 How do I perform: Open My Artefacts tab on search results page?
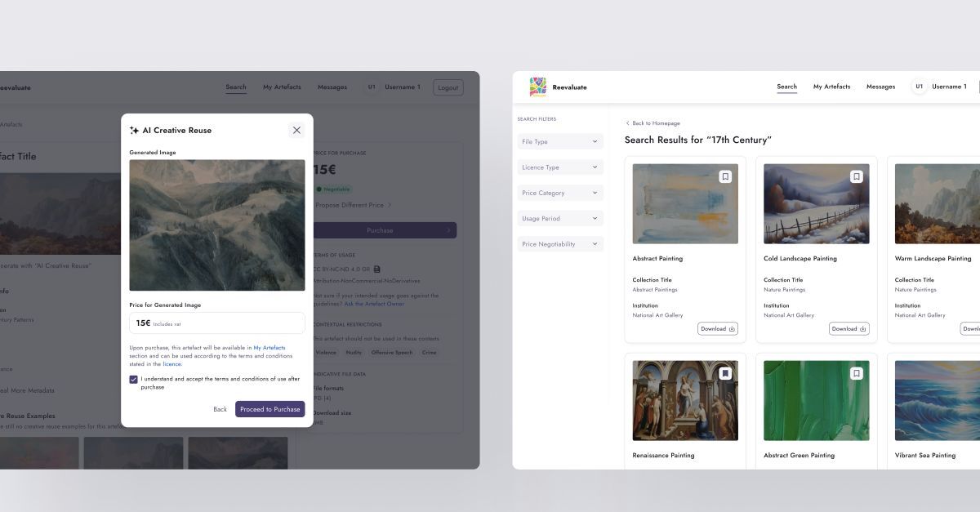831,87
